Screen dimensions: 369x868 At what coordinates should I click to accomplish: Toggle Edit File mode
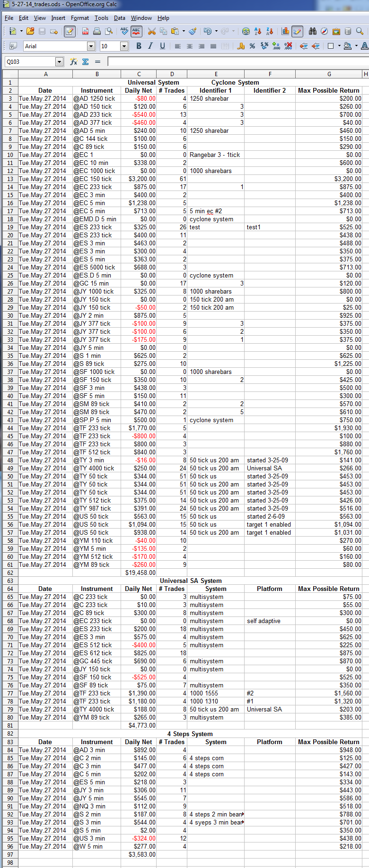click(70, 31)
